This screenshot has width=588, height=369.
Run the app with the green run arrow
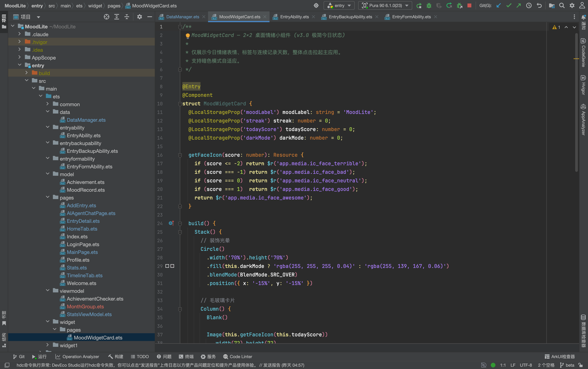click(419, 6)
